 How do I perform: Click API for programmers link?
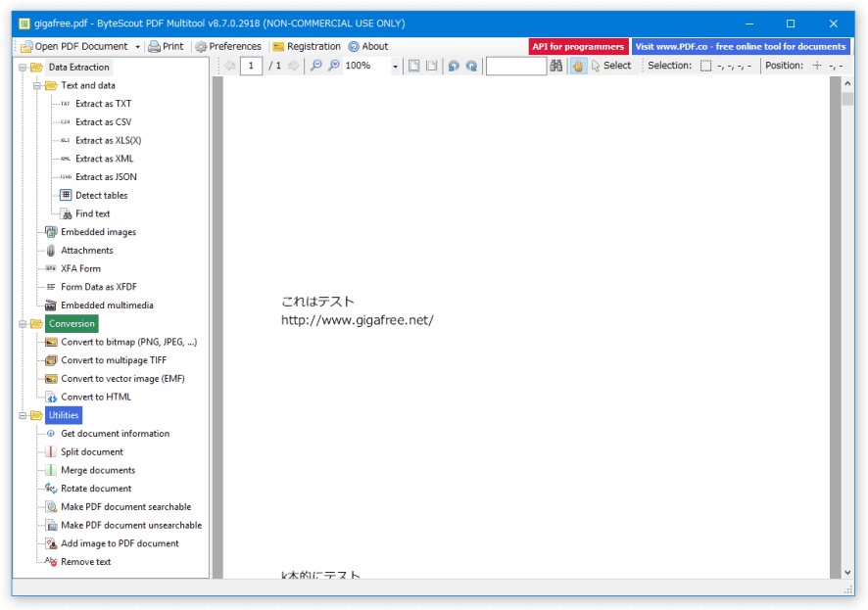tap(578, 46)
